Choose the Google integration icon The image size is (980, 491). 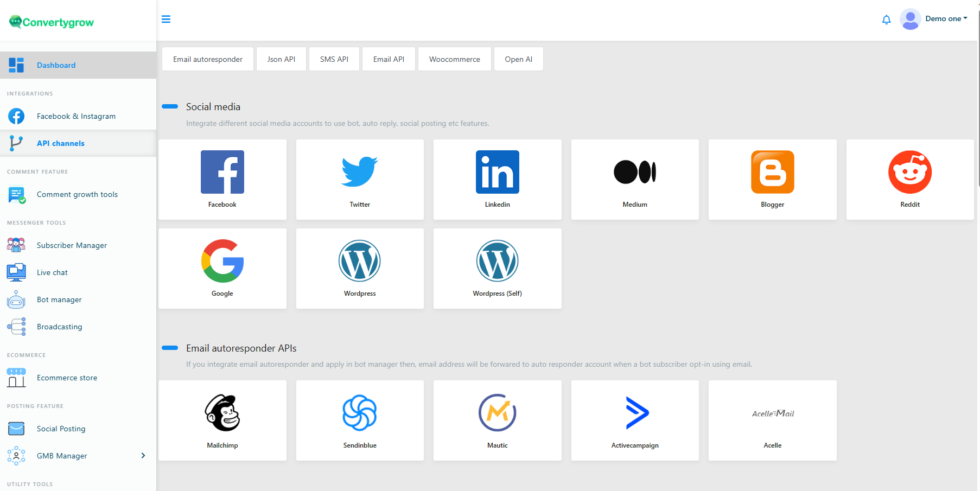pos(222,261)
